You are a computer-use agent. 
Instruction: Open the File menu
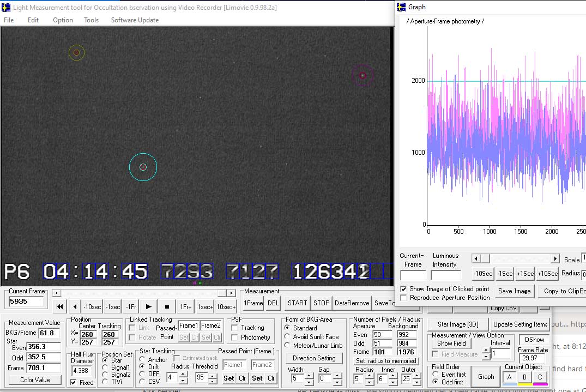pyautogui.click(x=9, y=20)
